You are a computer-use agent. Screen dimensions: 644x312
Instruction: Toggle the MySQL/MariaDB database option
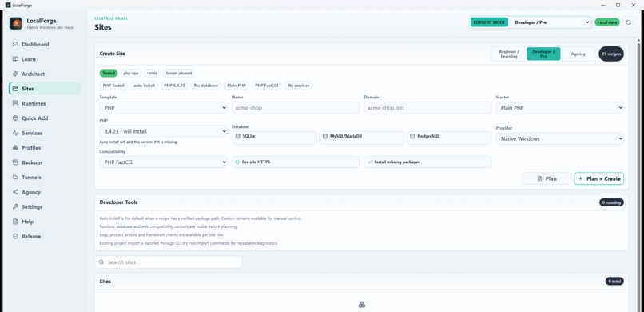point(361,138)
